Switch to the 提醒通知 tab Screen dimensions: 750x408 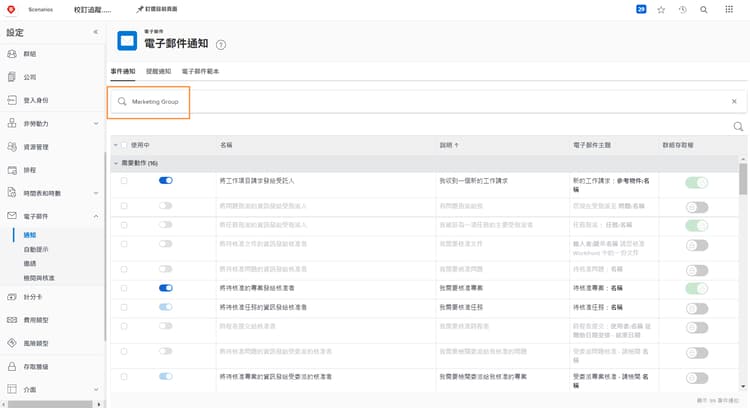158,71
